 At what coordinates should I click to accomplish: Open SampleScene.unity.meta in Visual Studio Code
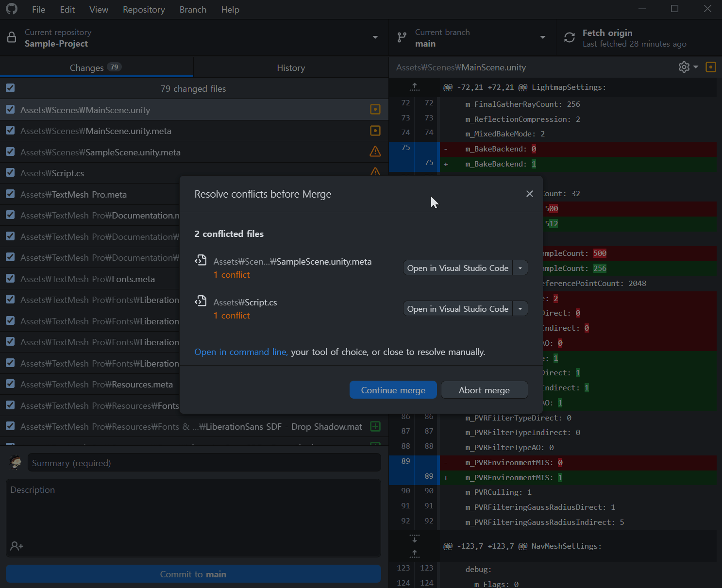pos(458,268)
